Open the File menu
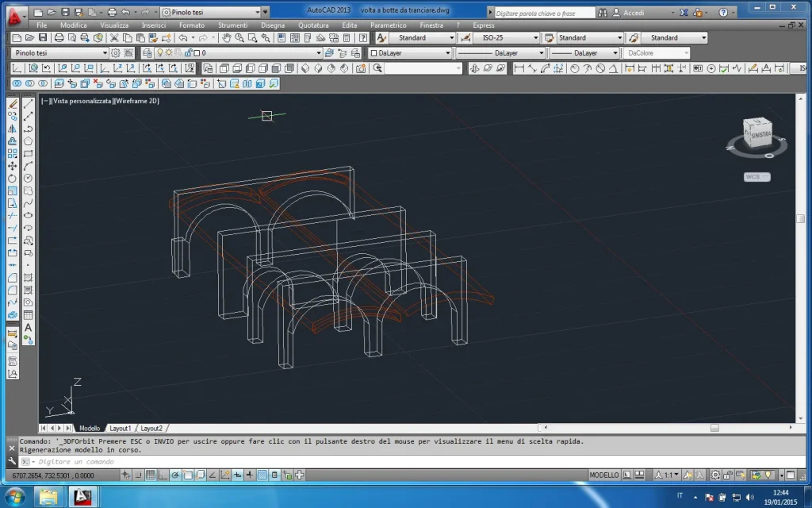Viewport: 812px width, 508px height. click(x=41, y=25)
